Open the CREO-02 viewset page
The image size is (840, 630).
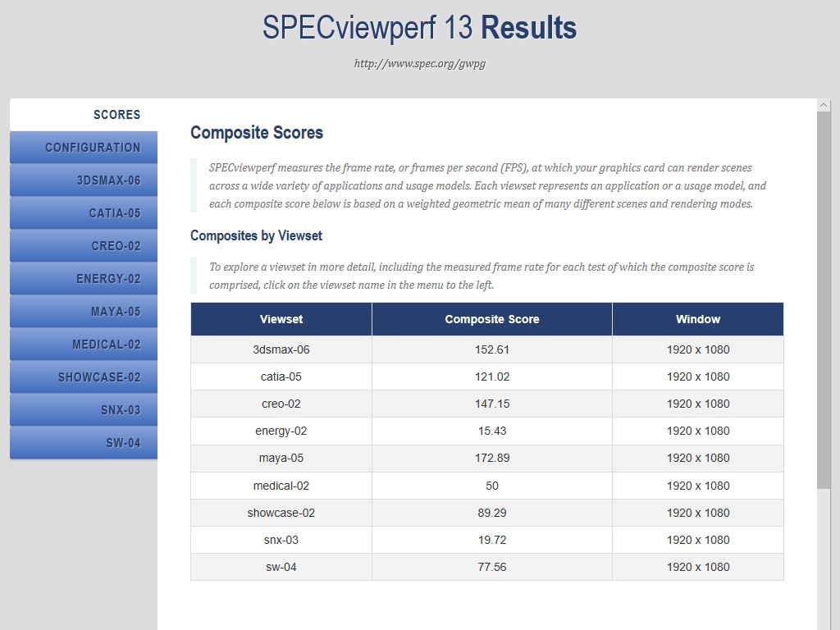84,246
